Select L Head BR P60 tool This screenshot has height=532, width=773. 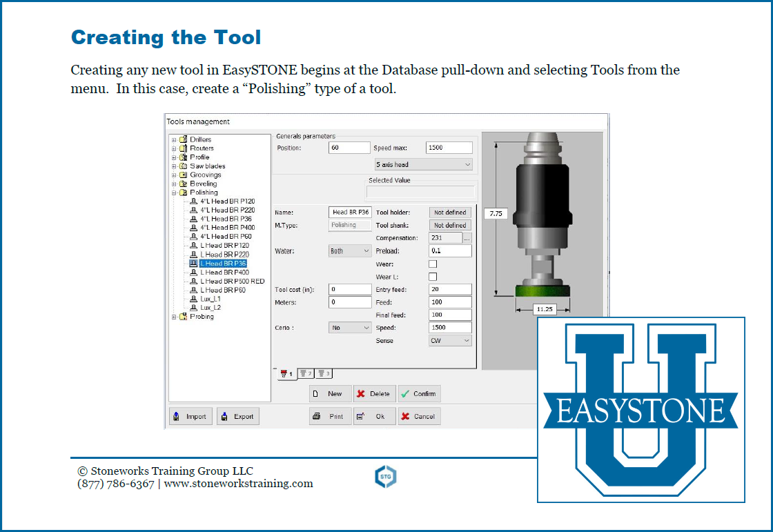[223, 290]
